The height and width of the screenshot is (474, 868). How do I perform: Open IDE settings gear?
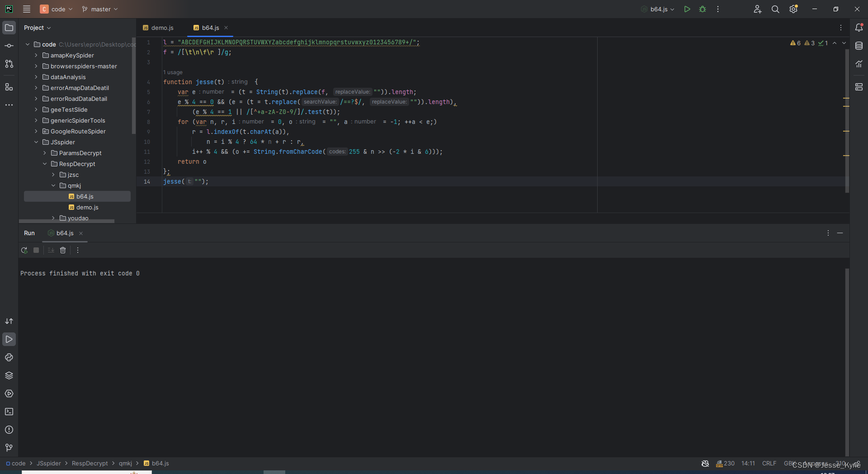coord(793,9)
